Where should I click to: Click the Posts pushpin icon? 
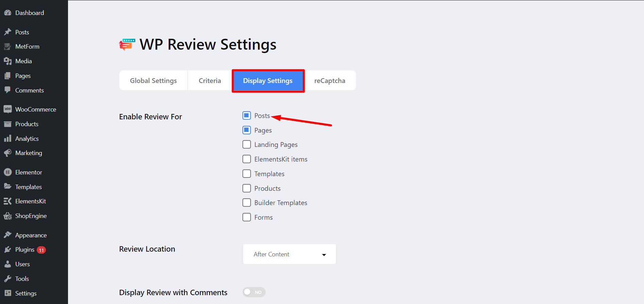[7, 32]
